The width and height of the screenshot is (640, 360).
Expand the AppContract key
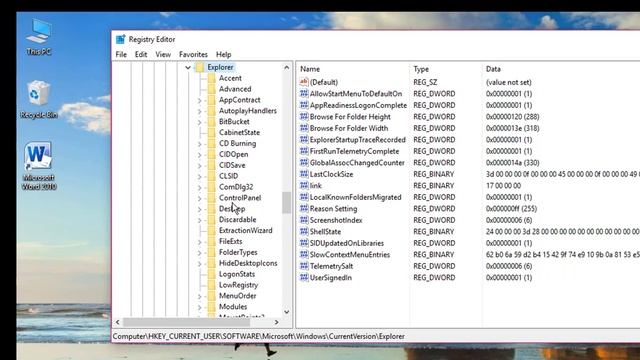tap(200, 100)
